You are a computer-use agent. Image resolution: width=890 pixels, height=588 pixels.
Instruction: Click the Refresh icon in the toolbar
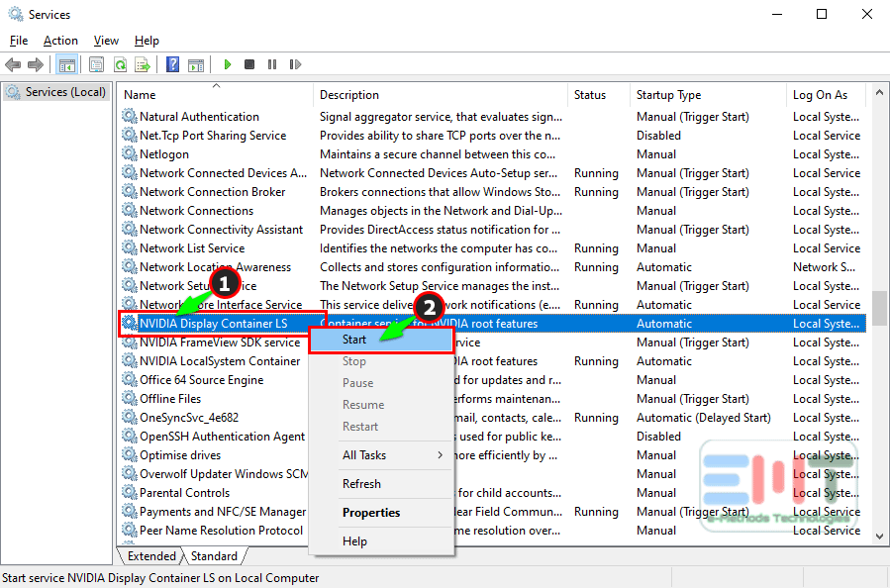(120, 65)
